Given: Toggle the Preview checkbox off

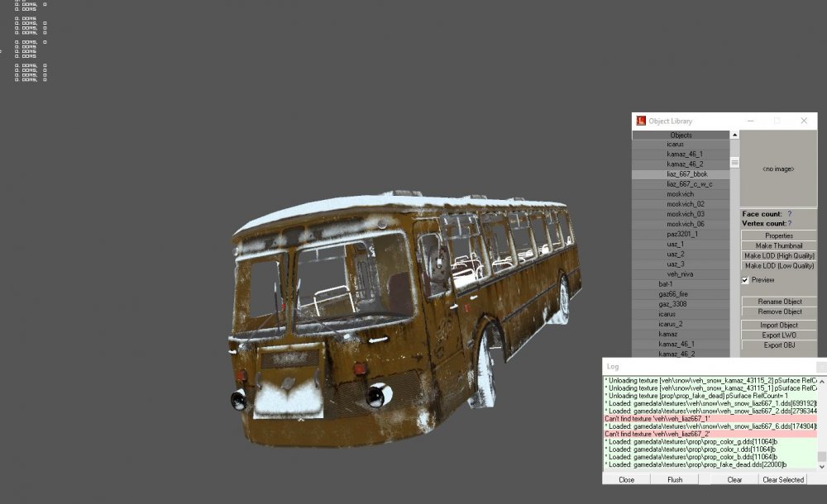Looking at the screenshot, I should tap(745, 279).
